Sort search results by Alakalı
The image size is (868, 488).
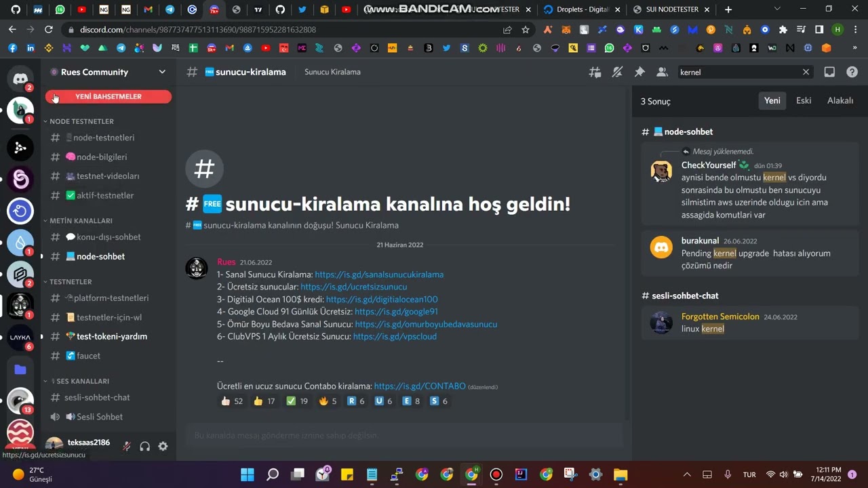pos(840,100)
